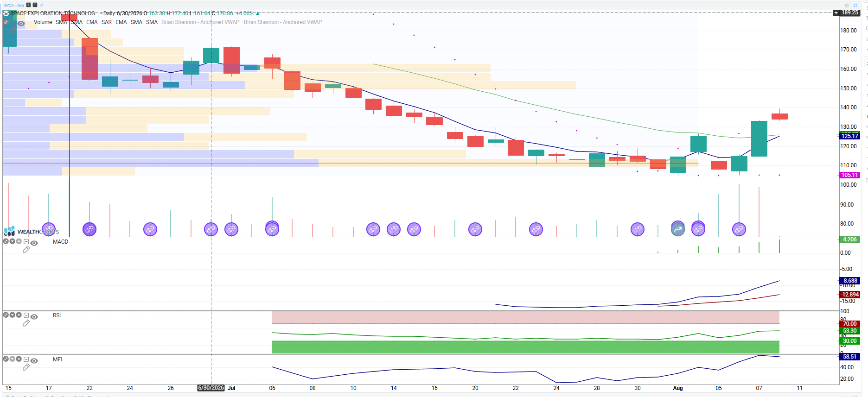Open the SAR indicator label
Screen dimensions: 868x397
click(107, 22)
